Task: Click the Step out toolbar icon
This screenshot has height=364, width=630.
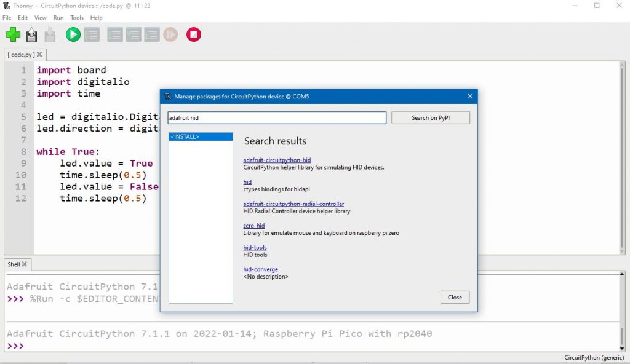Action: [152, 35]
